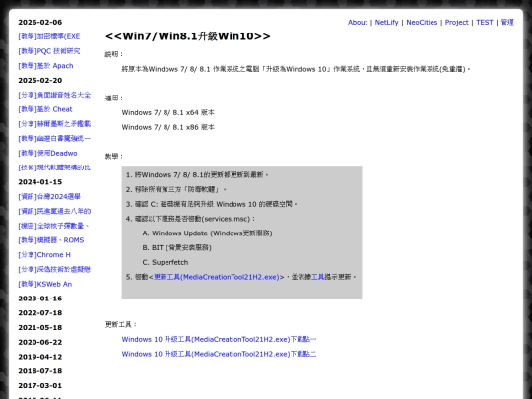532x399 pixels.
Task: Download MediaCreationTool21H2.exe from 下載點二
Action: click(219, 354)
